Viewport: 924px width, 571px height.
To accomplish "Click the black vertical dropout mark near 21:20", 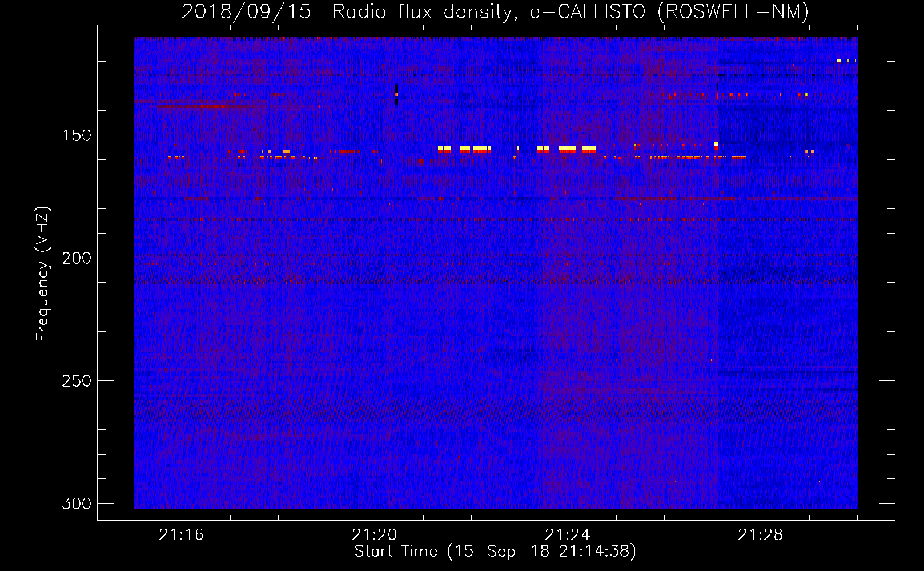I will 396,95.
